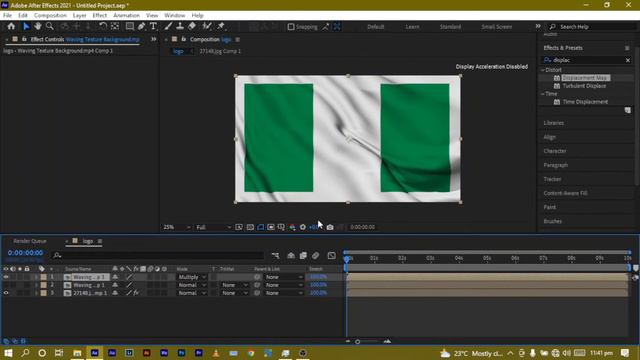Select the Puppet Pin tool
640x360 pixels.
click(x=221, y=26)
